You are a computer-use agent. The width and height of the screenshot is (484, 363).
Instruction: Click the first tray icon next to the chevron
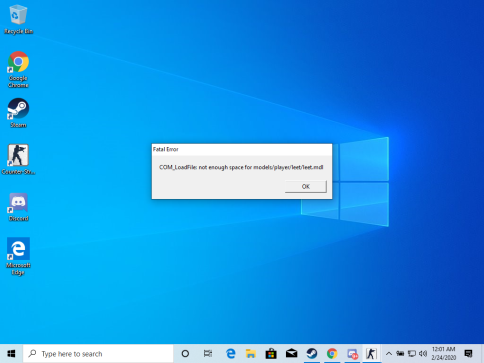pos(400,354)
